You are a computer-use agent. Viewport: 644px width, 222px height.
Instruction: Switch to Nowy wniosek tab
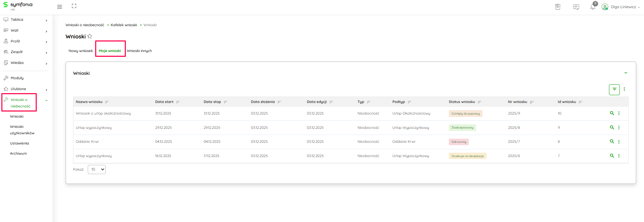(x=81, y=51)
